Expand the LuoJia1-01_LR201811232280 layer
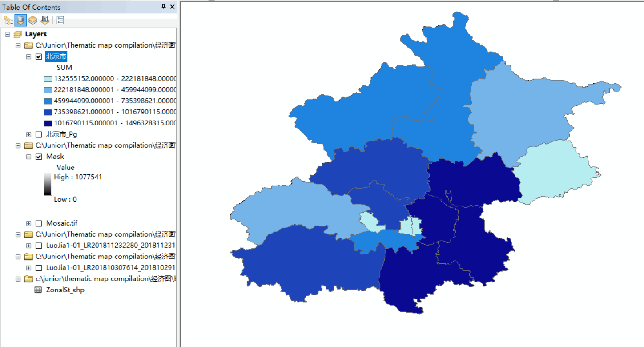The width and height of the screenshot is (644, 347). (x=28, y=245)
